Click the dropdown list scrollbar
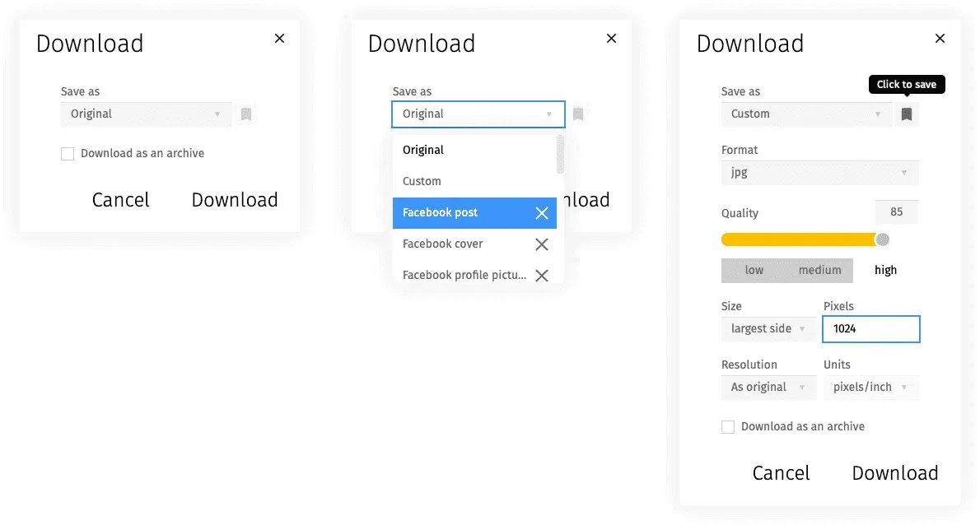Image resolution: width=980 pixels, height=525 pixels. click(x=560, y=155)
